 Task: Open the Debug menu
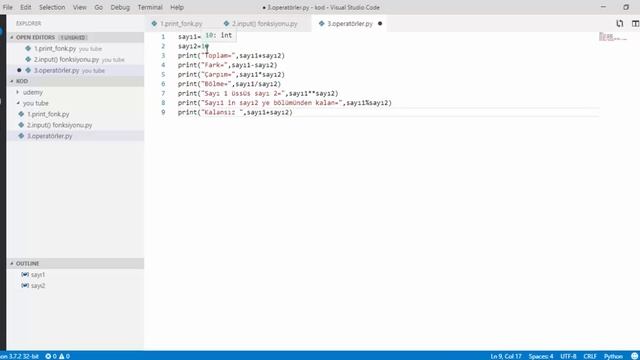(120, 7)
